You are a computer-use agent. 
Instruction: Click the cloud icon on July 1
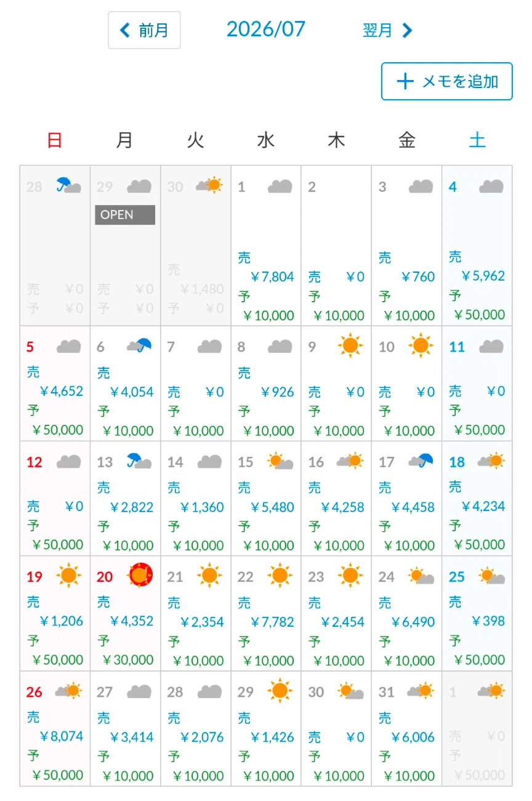pyautogui.click(x=280, y=186)
